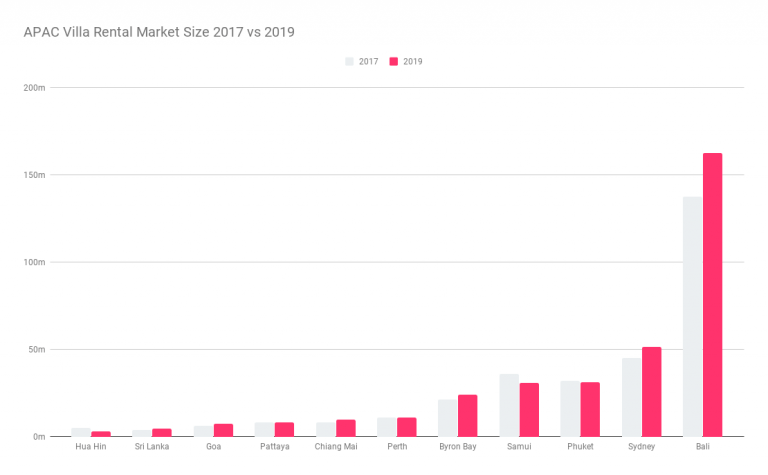The height and width of the screenshot is (475, 768).
Task: Select Sydney's 2019 pink bar
Action: point(651,392)
